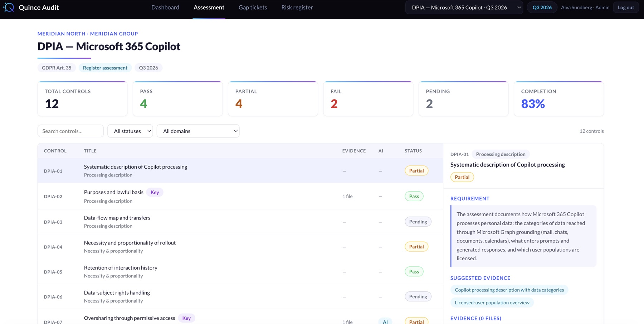The height and width of the screenshot is (324, 644).
Task: Click the Control column header
Action: 55,151
